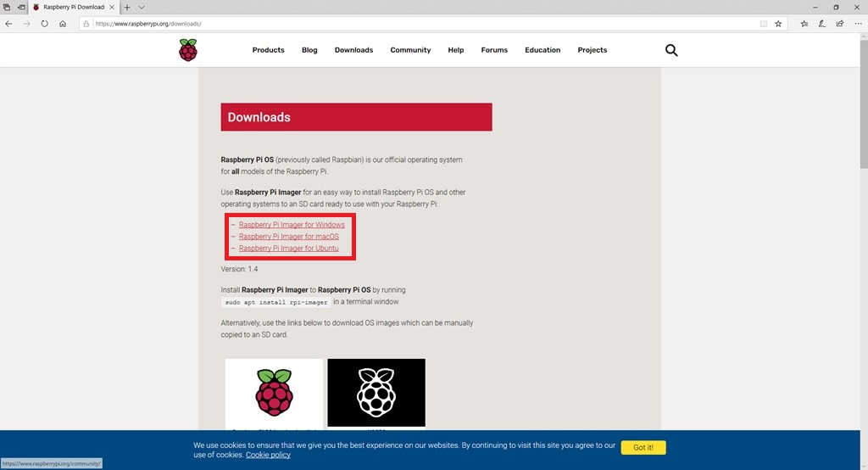
Task: Refresh the page with reload icon
Action: [44, 24]
